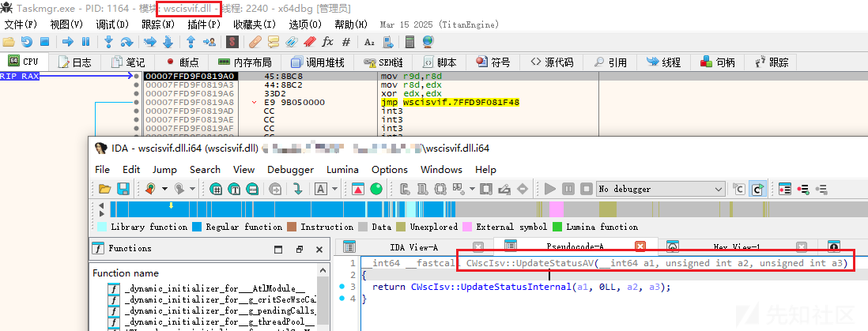Click the x64dbg pause icon
This screenshot has width=868, height=331.
[x=86, y=42]
